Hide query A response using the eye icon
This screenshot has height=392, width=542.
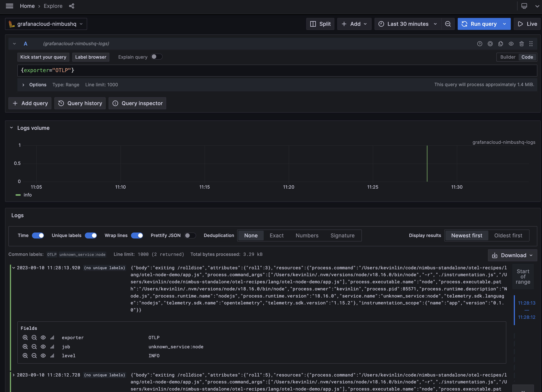[x=511, y=44]
